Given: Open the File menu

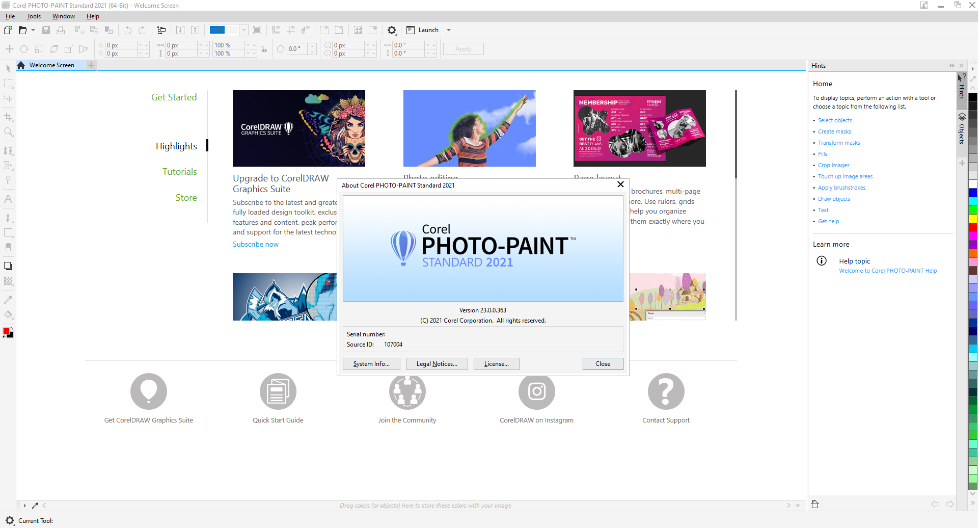Looking at the screenshot, I should click(10, 16).
